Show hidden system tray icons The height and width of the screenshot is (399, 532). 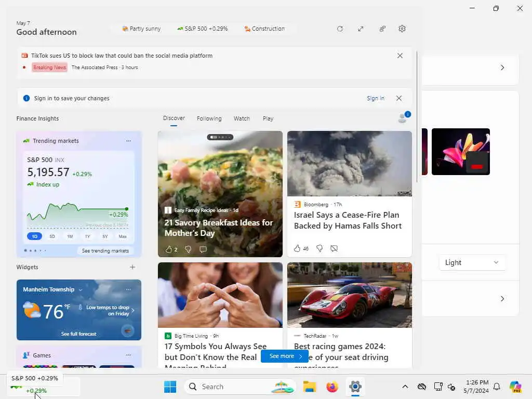(405, 387)
